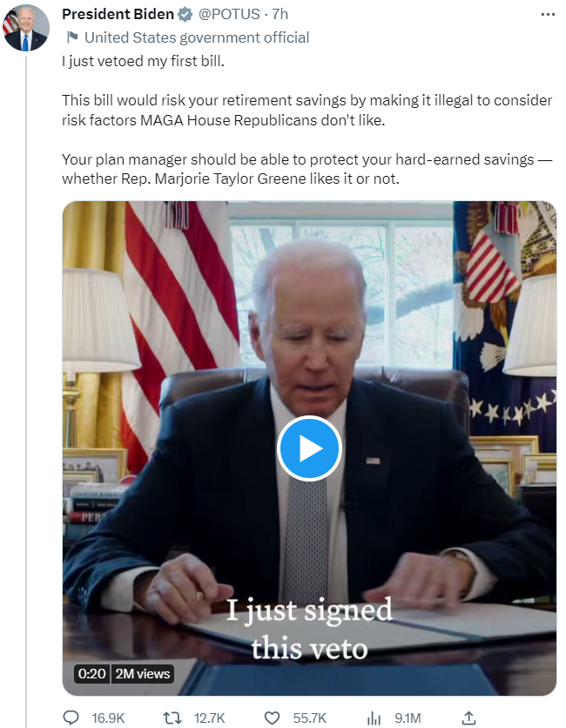Click the tweet text about the vetoed bill
Screen dimensions: 566x728
coord(307,120)
